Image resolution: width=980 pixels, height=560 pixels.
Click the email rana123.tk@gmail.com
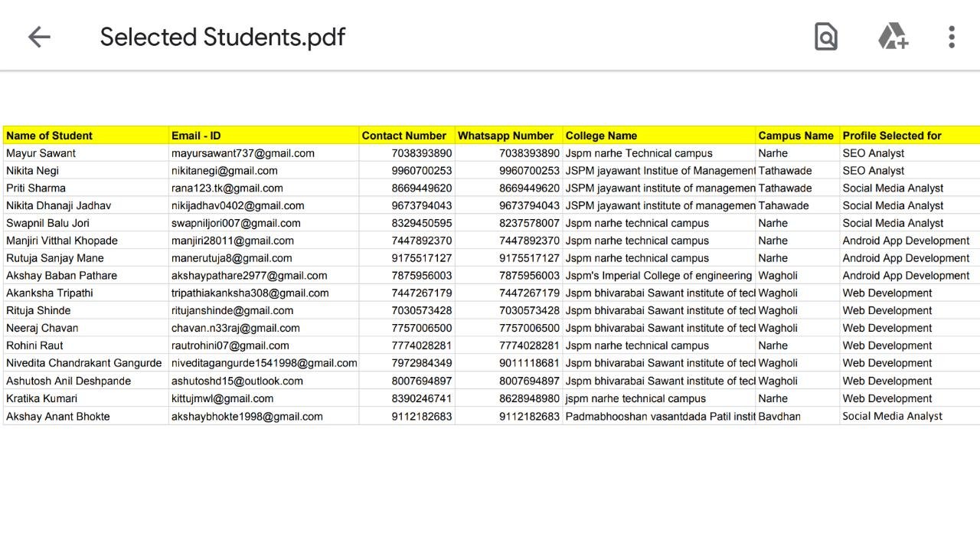(227, 188)
